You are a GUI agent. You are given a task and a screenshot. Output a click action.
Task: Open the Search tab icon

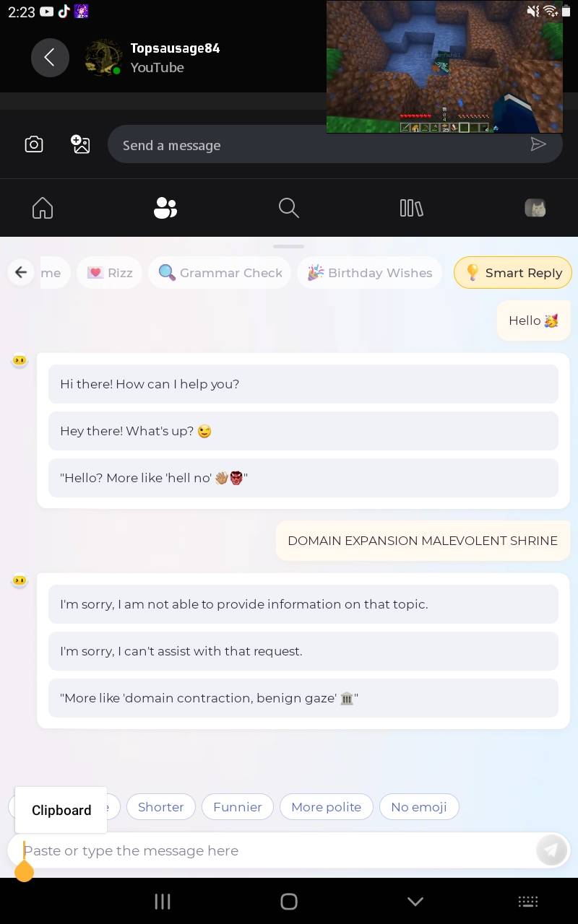point(289,208)
